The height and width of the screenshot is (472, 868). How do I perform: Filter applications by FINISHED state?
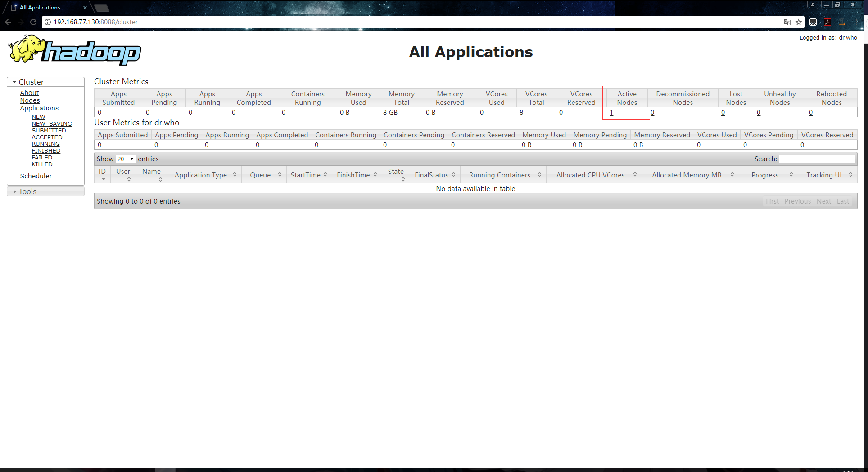46,151
